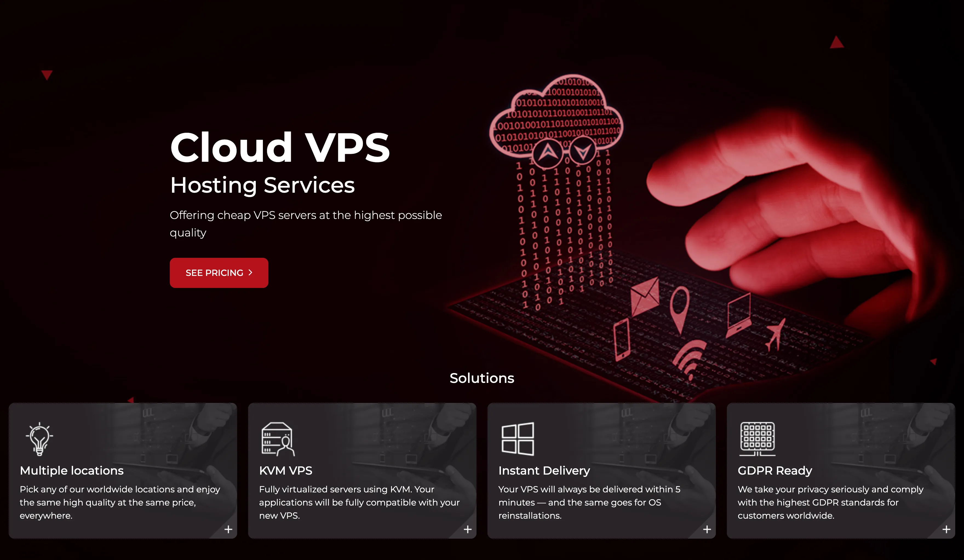Viewport: 964px width, 560px height.
Task: Expand the GDPR Ready card plus sign
Action: click(946, 529)
